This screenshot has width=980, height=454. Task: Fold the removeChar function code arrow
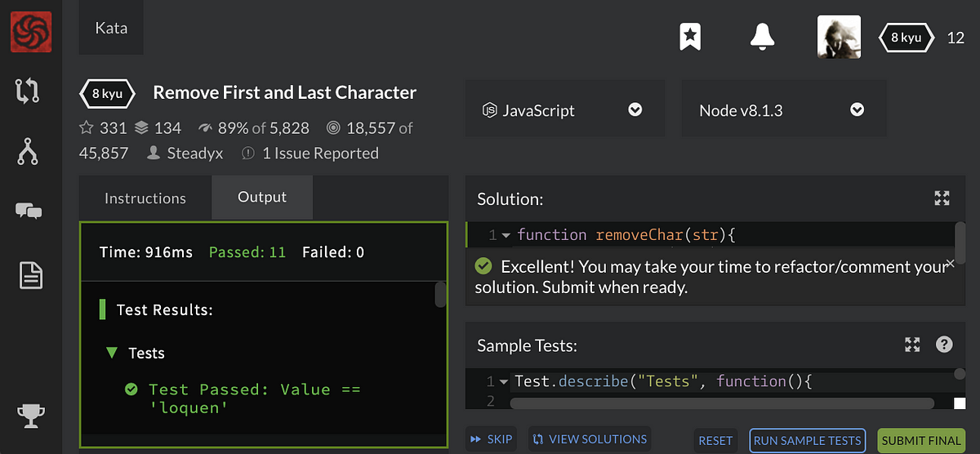coord(506,235)
